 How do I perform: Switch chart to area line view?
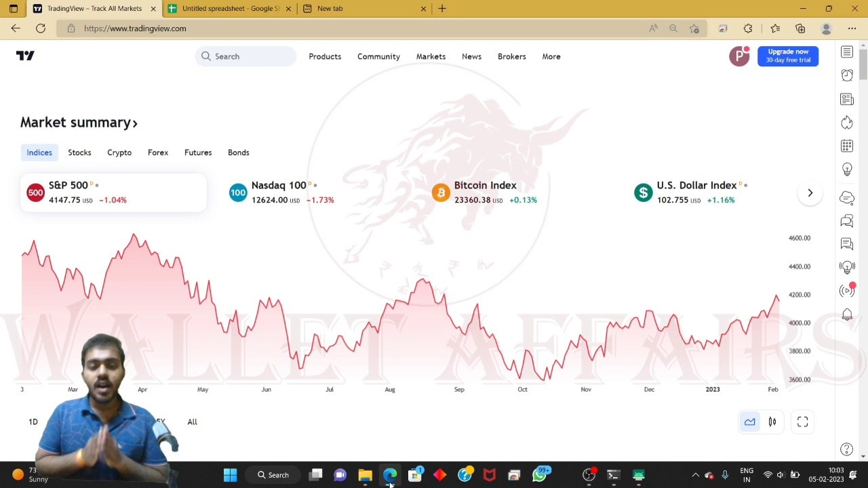(750, 422)
